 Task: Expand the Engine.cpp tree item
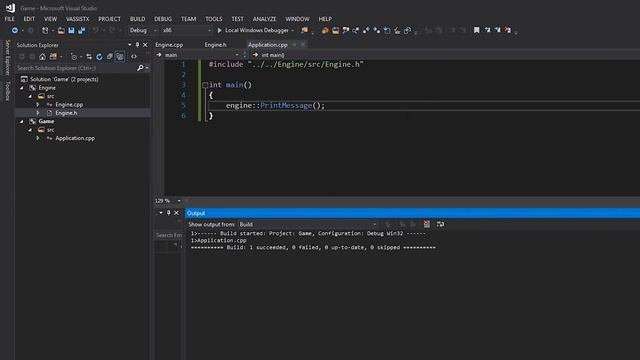pyautogui.click(x=38, y=104)
